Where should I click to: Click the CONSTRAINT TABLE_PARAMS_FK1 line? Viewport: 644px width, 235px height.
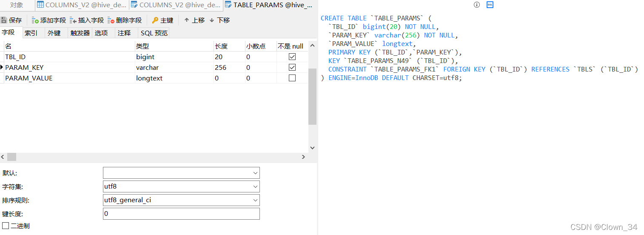click(x=484, y=69)
